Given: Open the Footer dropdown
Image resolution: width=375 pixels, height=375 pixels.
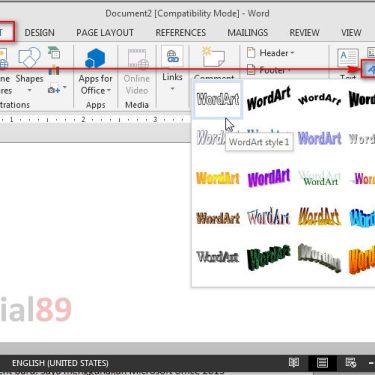Looking at the screenshot, I should [269, 70].
